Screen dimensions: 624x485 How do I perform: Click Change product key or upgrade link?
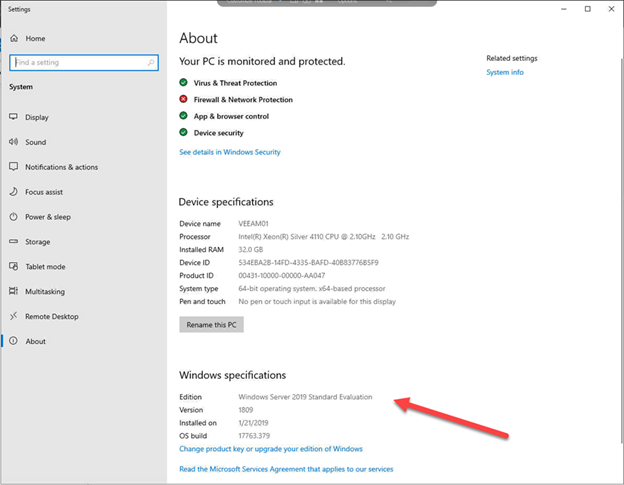click(x=271, y=449)
